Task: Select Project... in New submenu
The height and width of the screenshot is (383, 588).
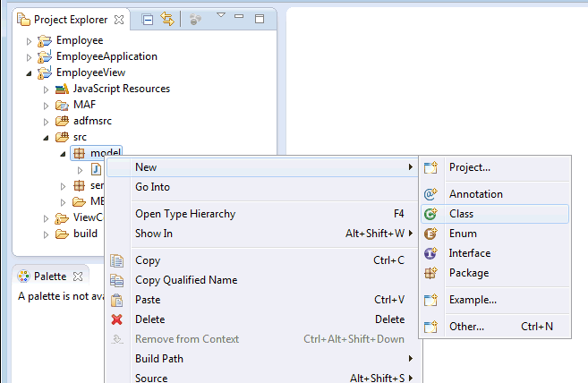Action: click(x=495, y=167)
